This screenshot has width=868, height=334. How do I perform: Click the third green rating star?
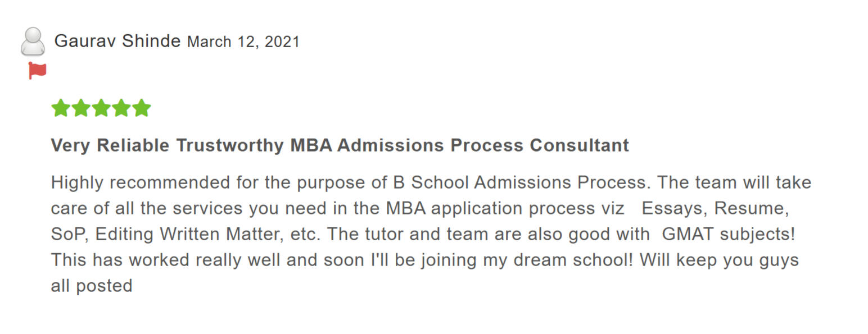coord(101,108)
